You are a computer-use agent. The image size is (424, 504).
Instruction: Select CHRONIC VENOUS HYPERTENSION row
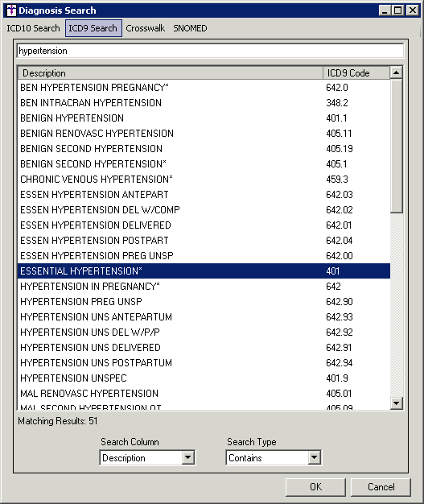coord(204,179)
